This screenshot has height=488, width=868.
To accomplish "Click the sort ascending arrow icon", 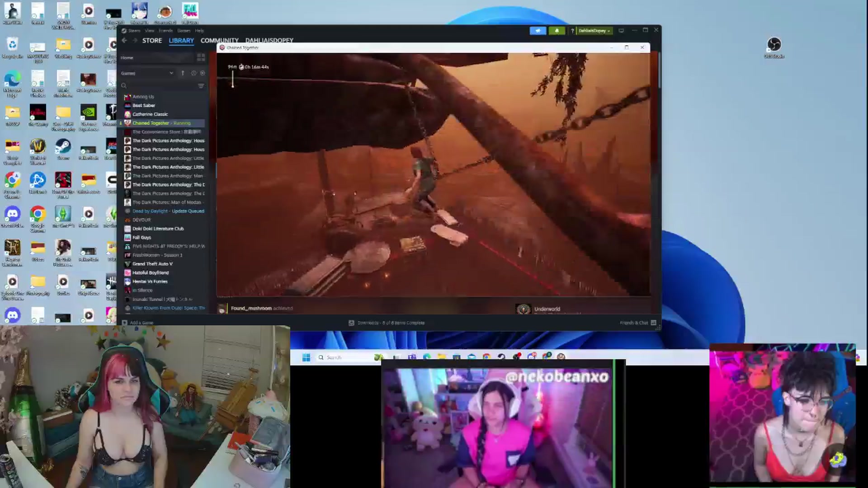I will [x=183, y=73].
